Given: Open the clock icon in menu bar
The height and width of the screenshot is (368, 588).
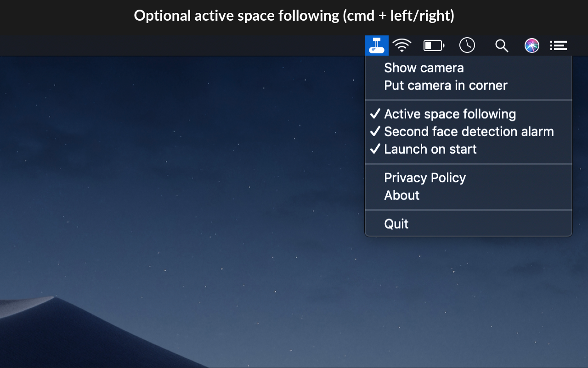Looking at the screenshot, I should [467, 46].
